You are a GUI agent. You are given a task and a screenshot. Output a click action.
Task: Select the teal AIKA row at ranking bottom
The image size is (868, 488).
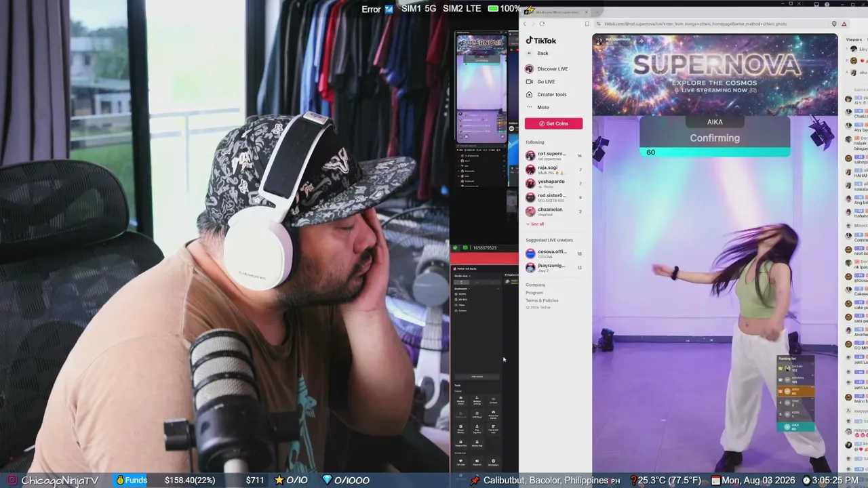tap(795, 426)
